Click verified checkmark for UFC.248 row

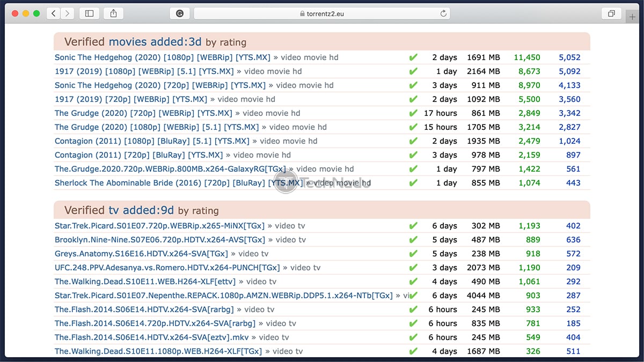413,268
